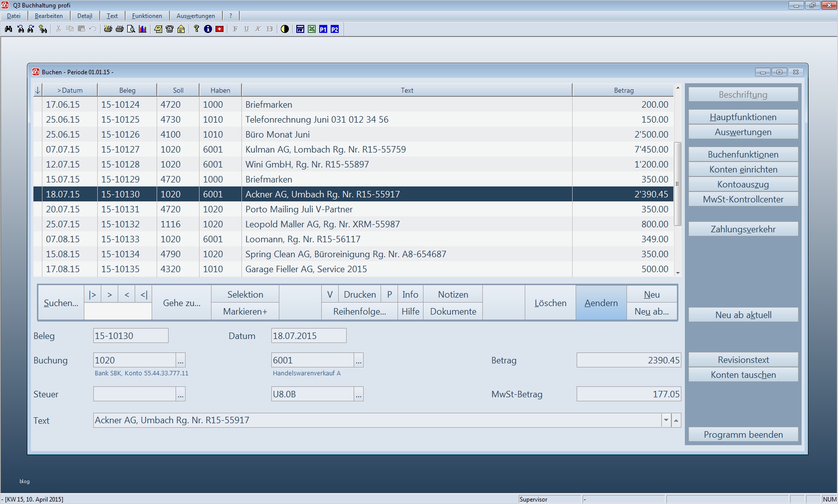Open the Auswertungen menu in menu bar
The width and height of the screenshot is (838, 504).
tap(196, 16)
